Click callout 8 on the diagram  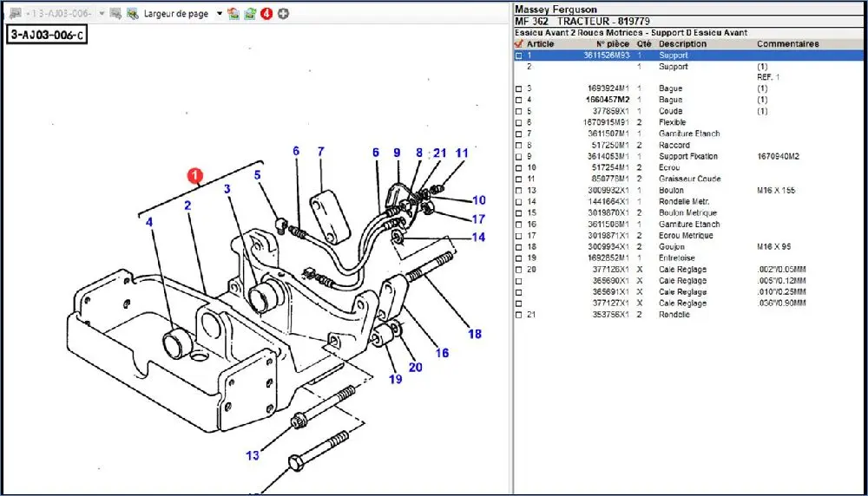pyautogui.click(x=419, y=153)
